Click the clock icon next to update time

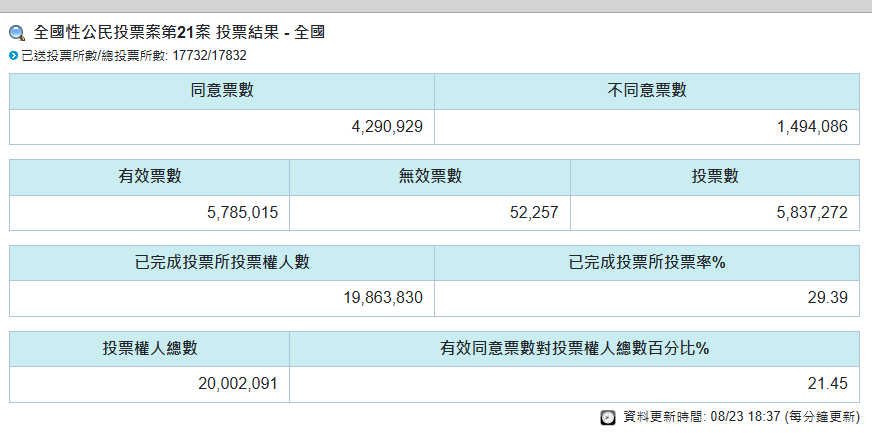608,417
